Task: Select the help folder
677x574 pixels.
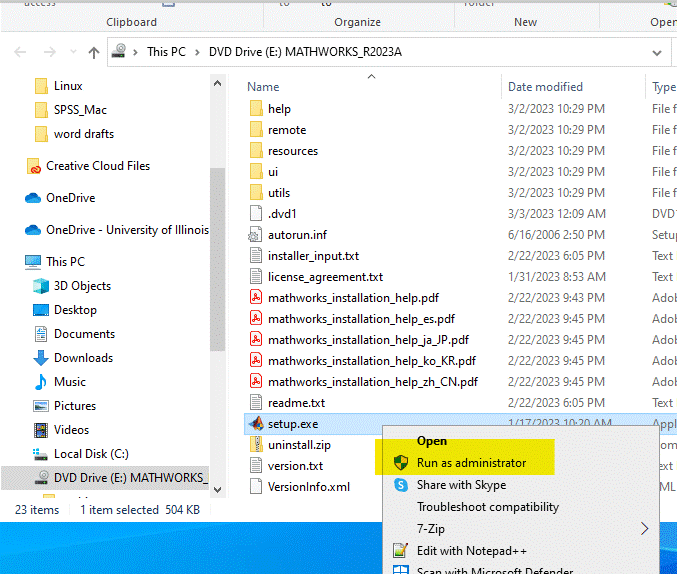Action: [270, 109]
